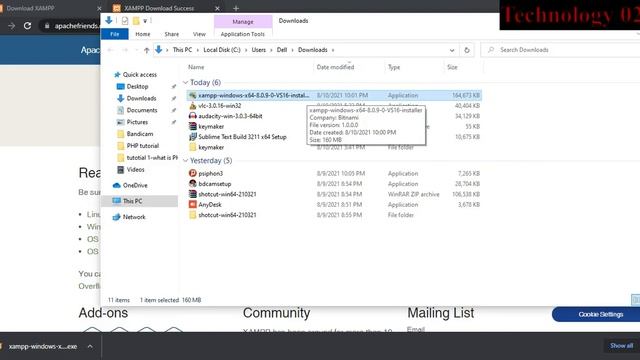This screenshot has width=640, height=360.
Task: Select the audacity-win-3.0.3-64bit icon
Action: point(193,116)
